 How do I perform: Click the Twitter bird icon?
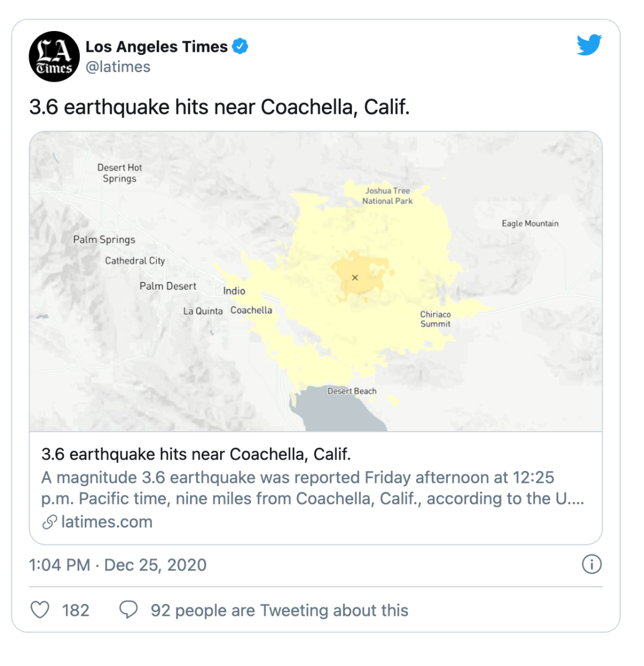pos(590,44)
